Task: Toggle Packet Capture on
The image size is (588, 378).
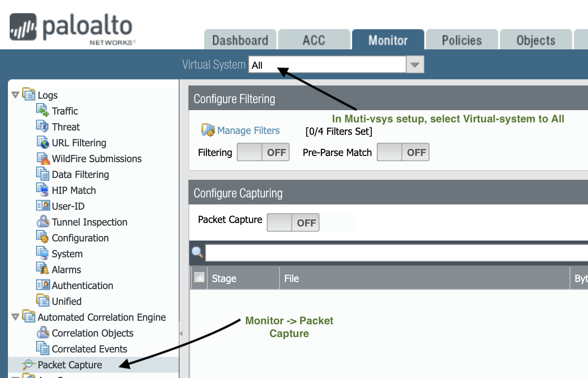Action: [293, 222]
